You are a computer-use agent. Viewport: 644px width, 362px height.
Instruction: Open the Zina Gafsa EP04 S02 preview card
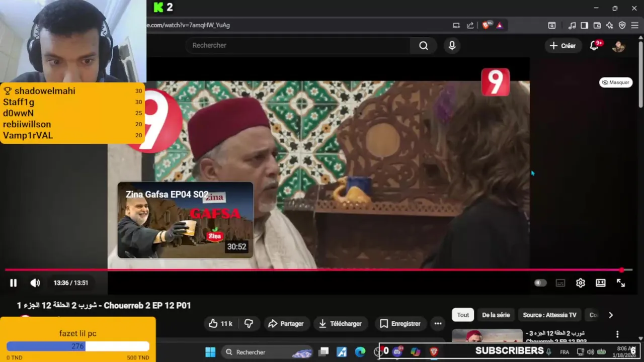pos(186,220)
